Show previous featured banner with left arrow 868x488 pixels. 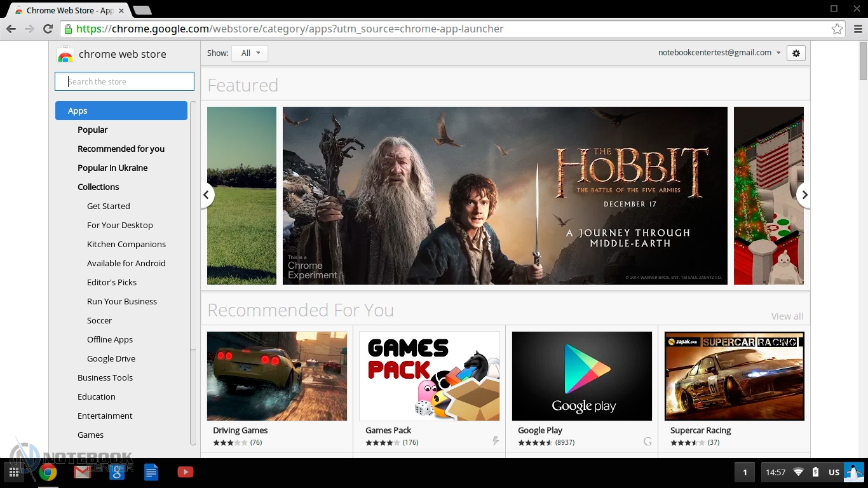207,195
